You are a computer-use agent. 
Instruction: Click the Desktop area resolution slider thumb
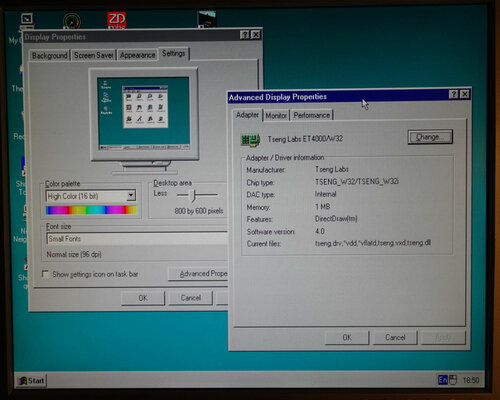tap(192, 195)
